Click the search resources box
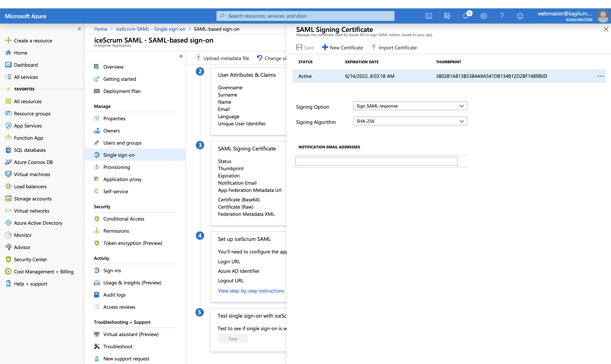 pyautogui.click(x=305, y=16)
